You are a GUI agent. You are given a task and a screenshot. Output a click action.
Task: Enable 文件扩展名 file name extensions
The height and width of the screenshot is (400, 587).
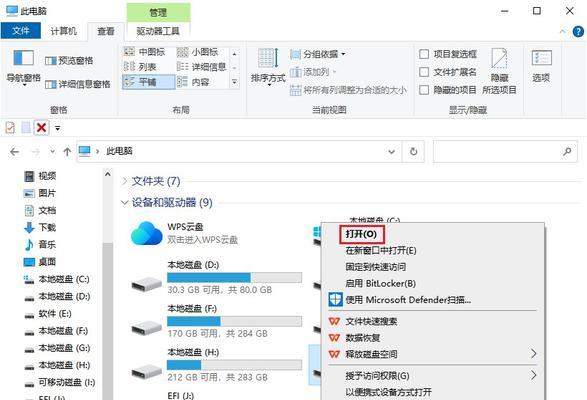click(424, 72)
